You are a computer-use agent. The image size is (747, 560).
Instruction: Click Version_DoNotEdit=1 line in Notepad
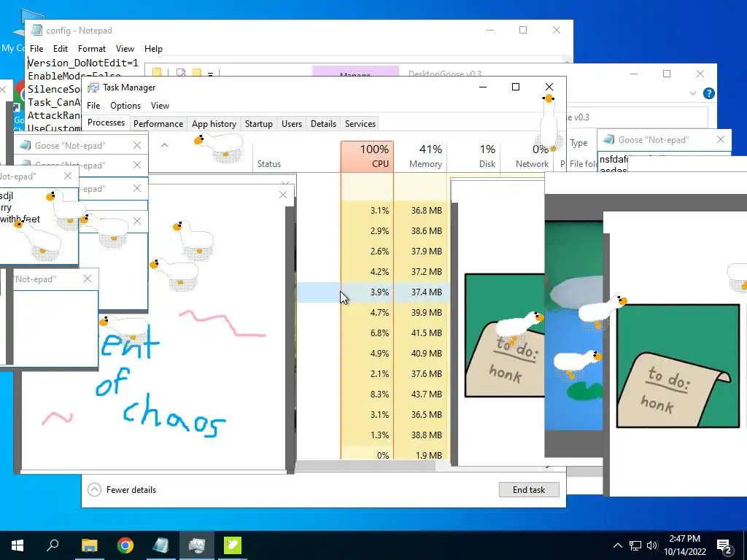83,63
